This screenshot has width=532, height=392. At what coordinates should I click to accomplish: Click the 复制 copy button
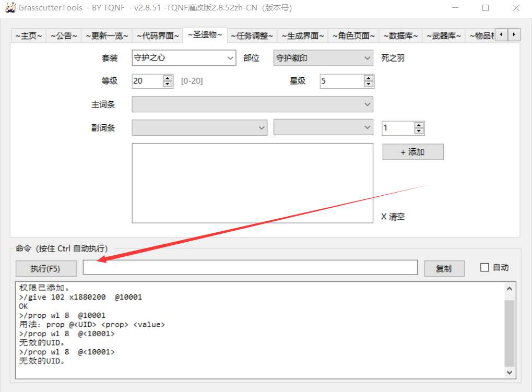444,269
